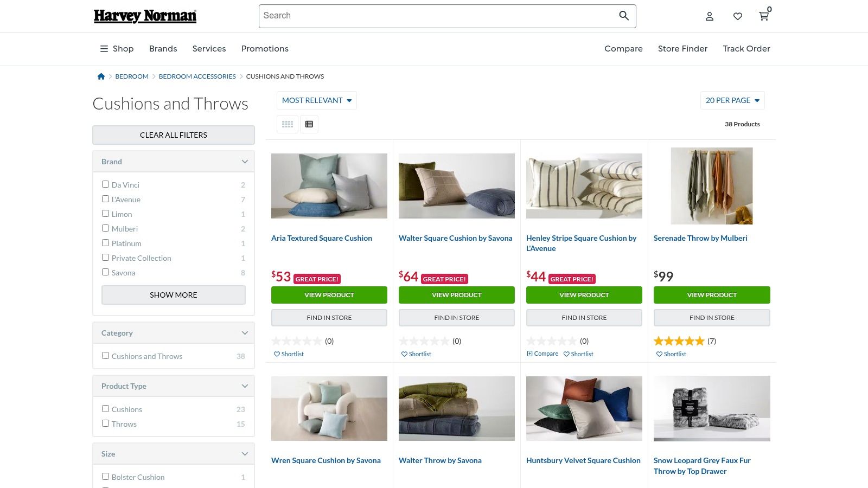Open the Brands menu
Viewport: 868px width, 488px height.
pos(163,49)
